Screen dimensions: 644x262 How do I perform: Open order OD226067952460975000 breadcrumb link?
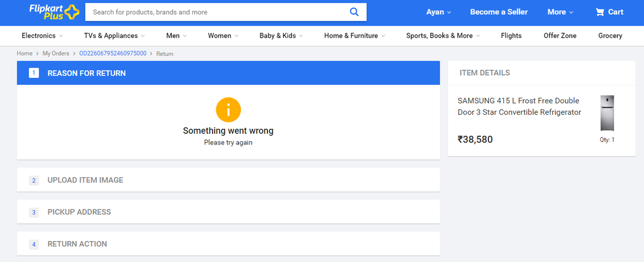coord(113,54)
